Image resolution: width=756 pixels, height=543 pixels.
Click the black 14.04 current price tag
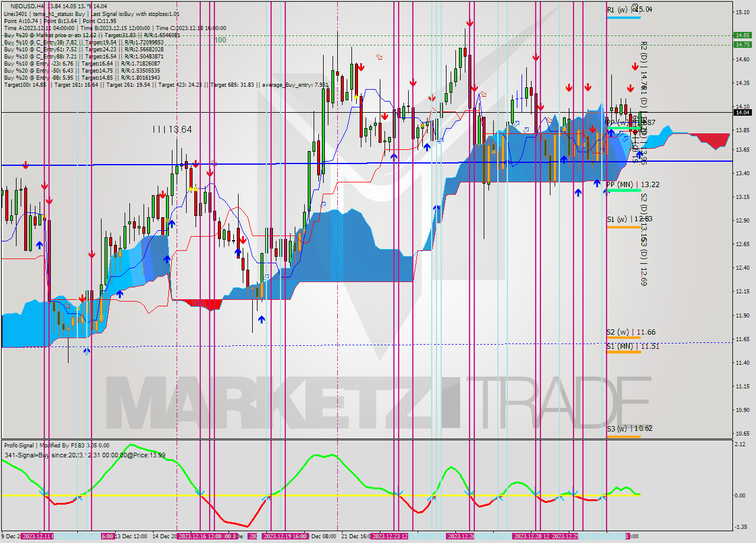(742, 112)
